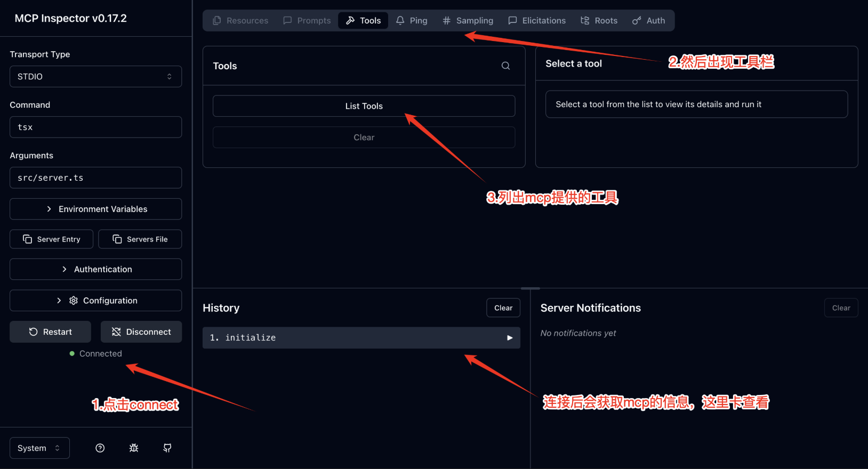The width and height of the screenshot is (868, 469).
Task: Click the gear icon beside Configuration
Action: [x=74, y=301]
